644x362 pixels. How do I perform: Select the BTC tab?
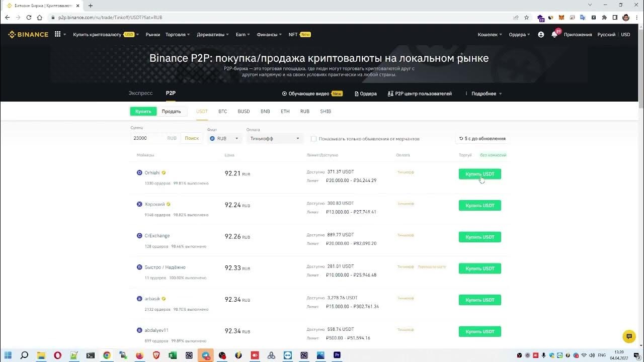(222, 111)
